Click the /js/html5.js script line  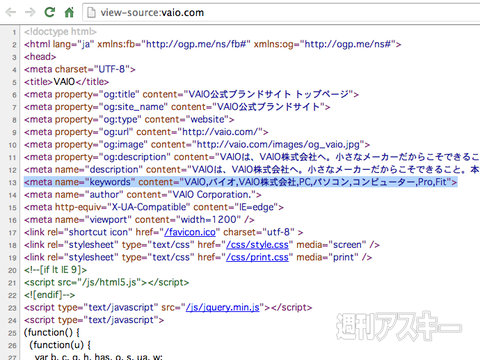tap(106, 282)
